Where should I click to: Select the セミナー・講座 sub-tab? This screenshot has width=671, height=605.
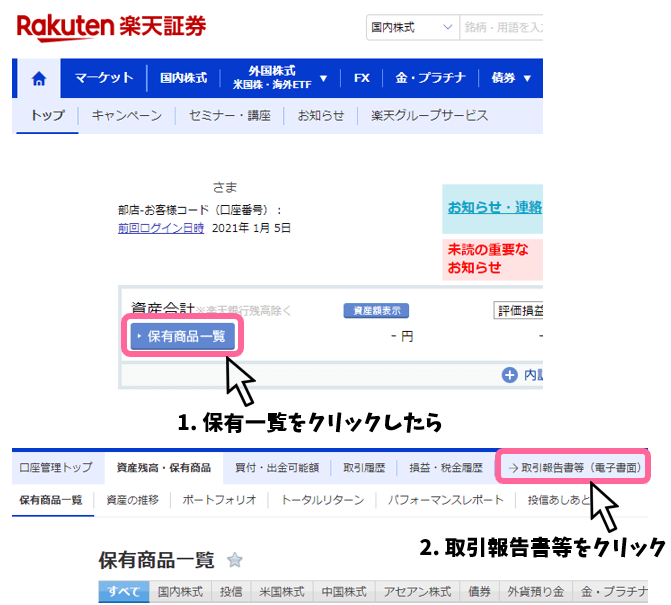[x=230, y=116]
